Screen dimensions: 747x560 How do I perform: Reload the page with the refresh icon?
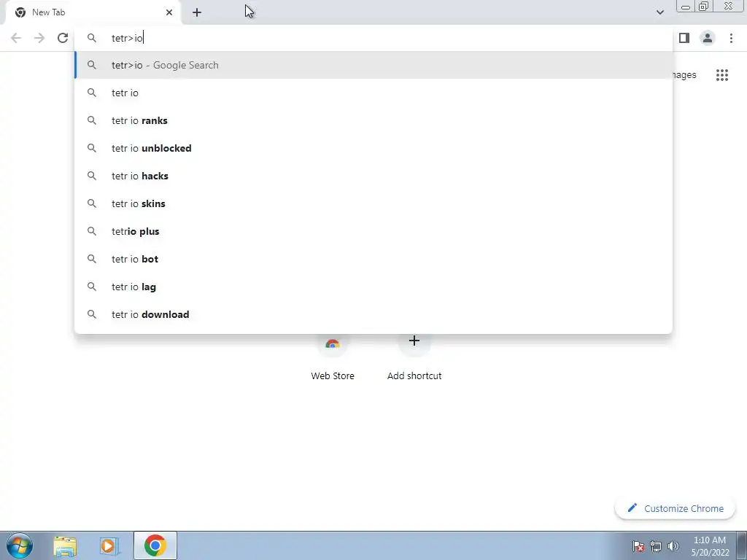coord(63,38)
